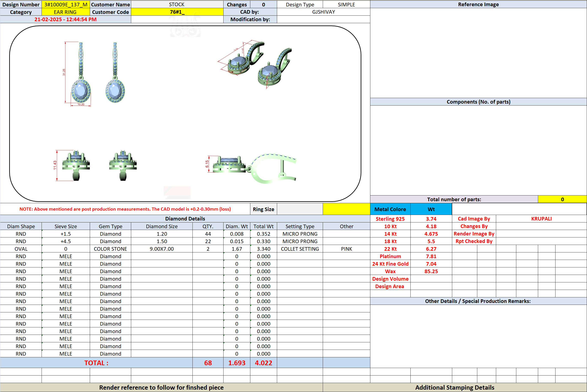Select the Metal Colore blue header
The height and width of the screenshot is (392, 587).
tap(390, 209)
